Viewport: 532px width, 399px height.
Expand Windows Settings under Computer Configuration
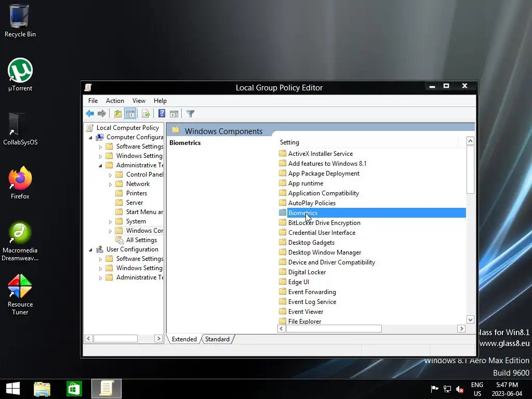tap(100, 156)
